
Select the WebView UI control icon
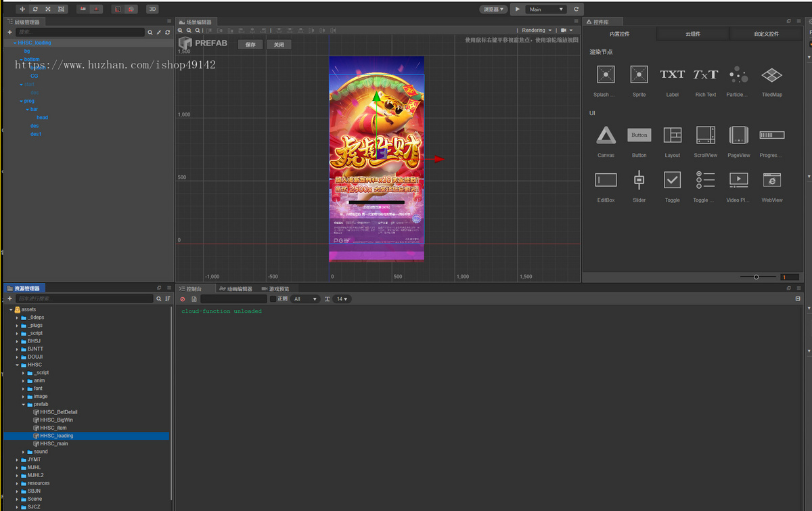click(771, 180)
